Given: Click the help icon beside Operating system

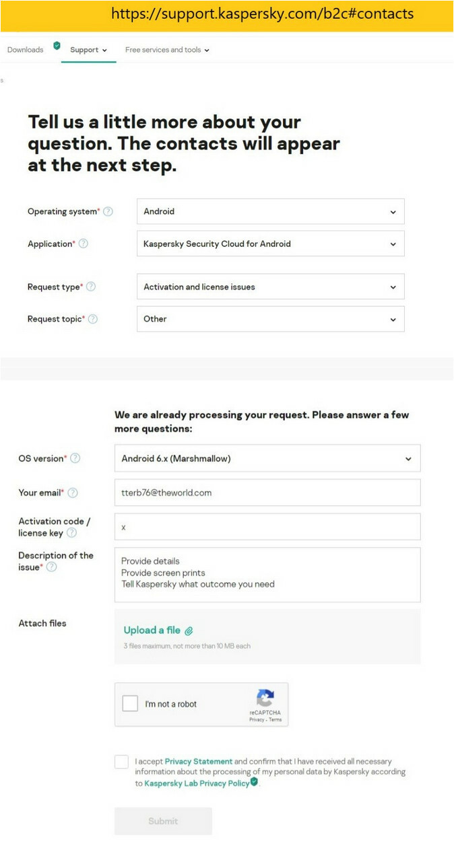Looking at the screenshot, I should click(108, 211).
